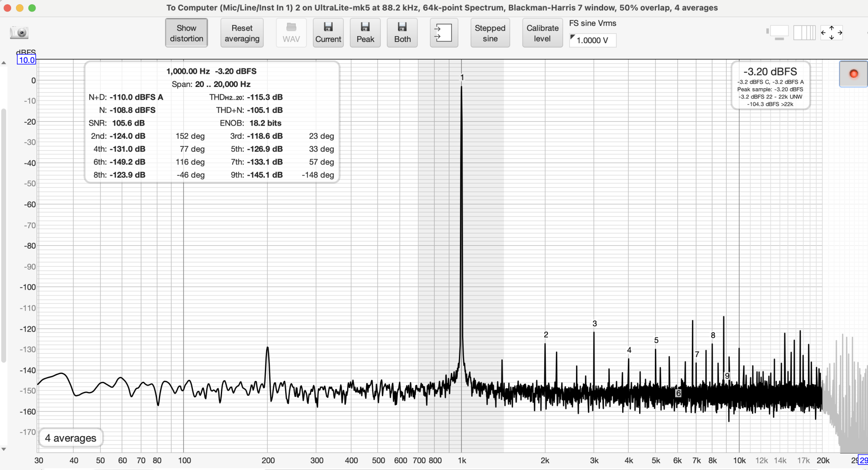Edit the 10.0 top axis limit value

pos(26,60)
